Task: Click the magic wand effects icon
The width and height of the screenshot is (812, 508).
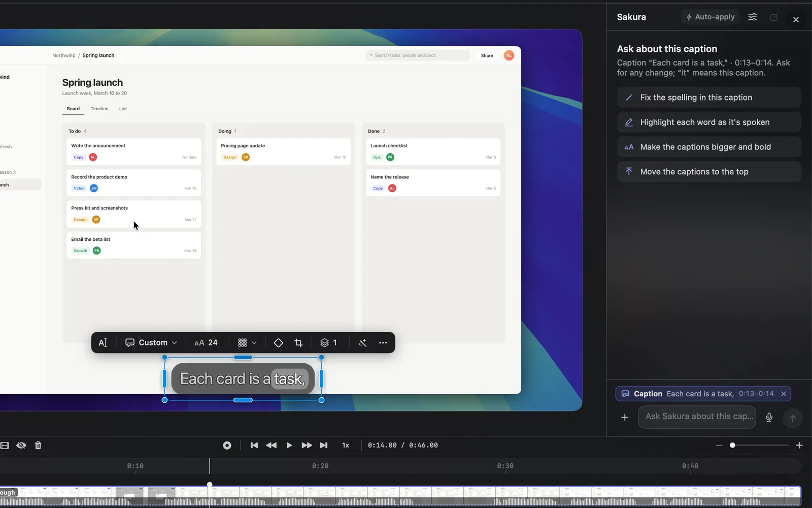Action: tap(362, 343)
